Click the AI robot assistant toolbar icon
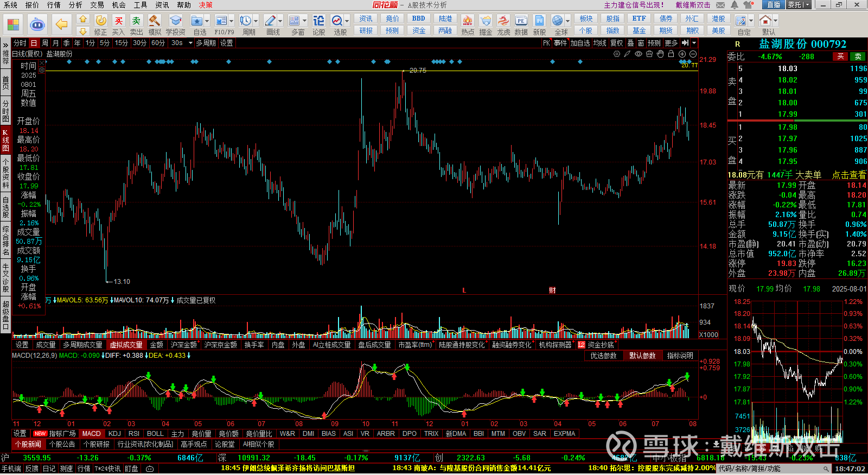The height and width of the screenshot is (475, 868). tap(37, 24)
